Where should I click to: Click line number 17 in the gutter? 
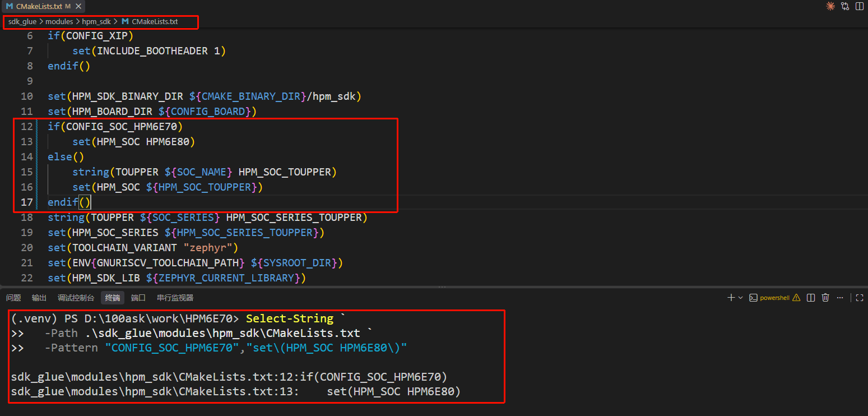pos(27,202)
